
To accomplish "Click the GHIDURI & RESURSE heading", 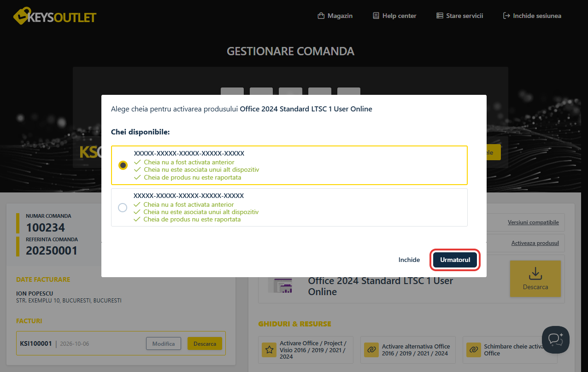I will click(294, 324).
